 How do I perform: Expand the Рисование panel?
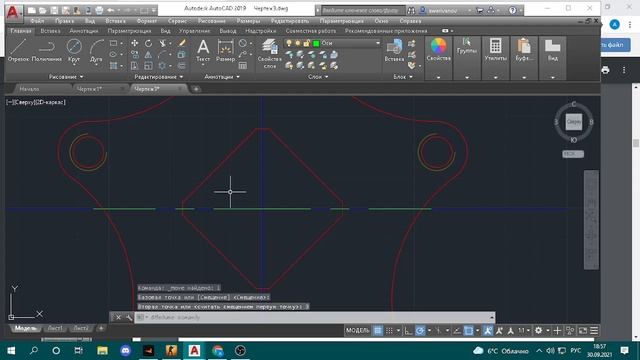tap(66, 77)
